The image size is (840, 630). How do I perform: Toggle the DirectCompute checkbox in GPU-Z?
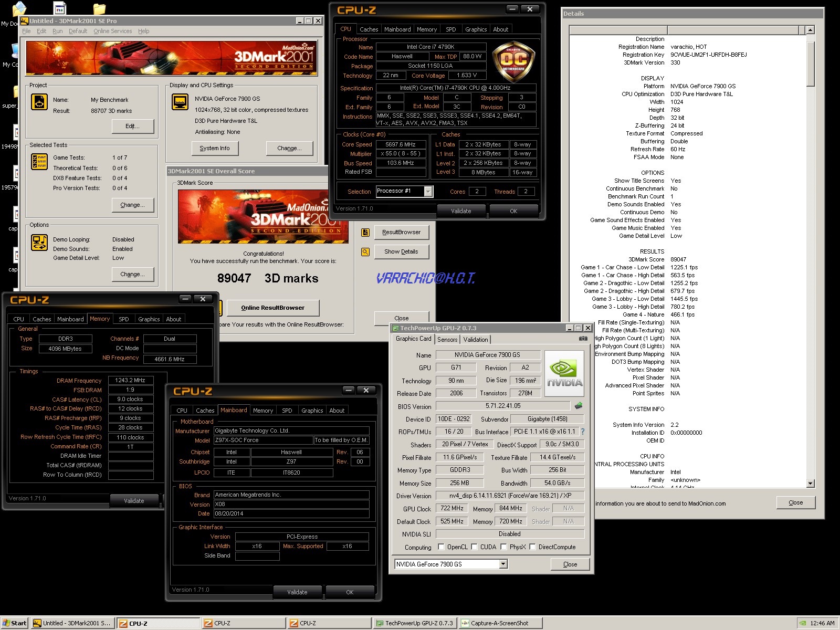[x=532, y=547]
